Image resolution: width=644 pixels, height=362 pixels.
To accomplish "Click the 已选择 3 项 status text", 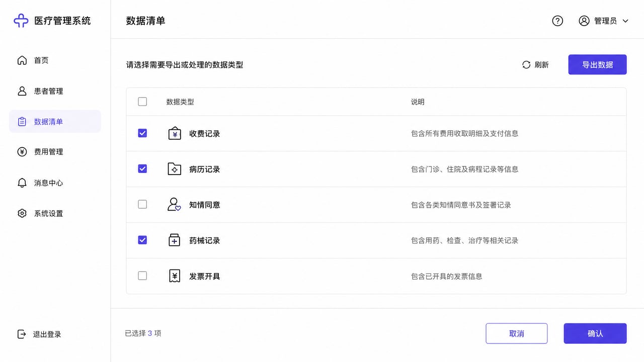I will 143,333.
